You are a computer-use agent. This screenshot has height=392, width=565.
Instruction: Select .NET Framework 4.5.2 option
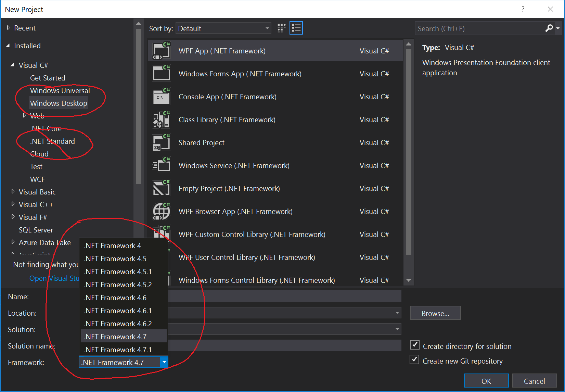(124, 285)
